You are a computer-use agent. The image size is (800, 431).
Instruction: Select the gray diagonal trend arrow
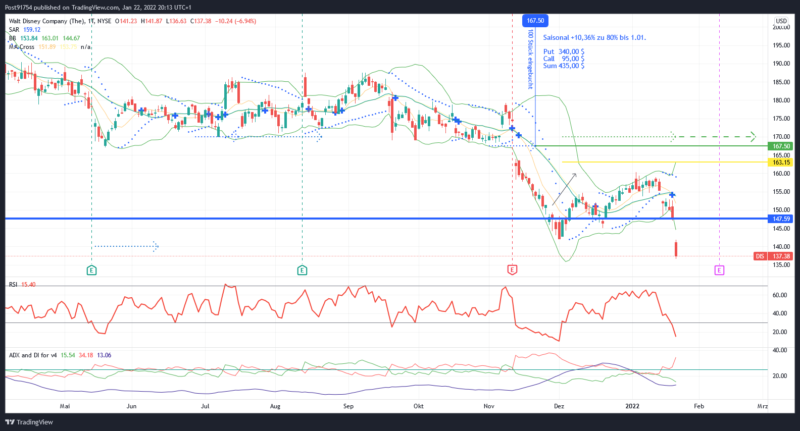coord(565,186)
